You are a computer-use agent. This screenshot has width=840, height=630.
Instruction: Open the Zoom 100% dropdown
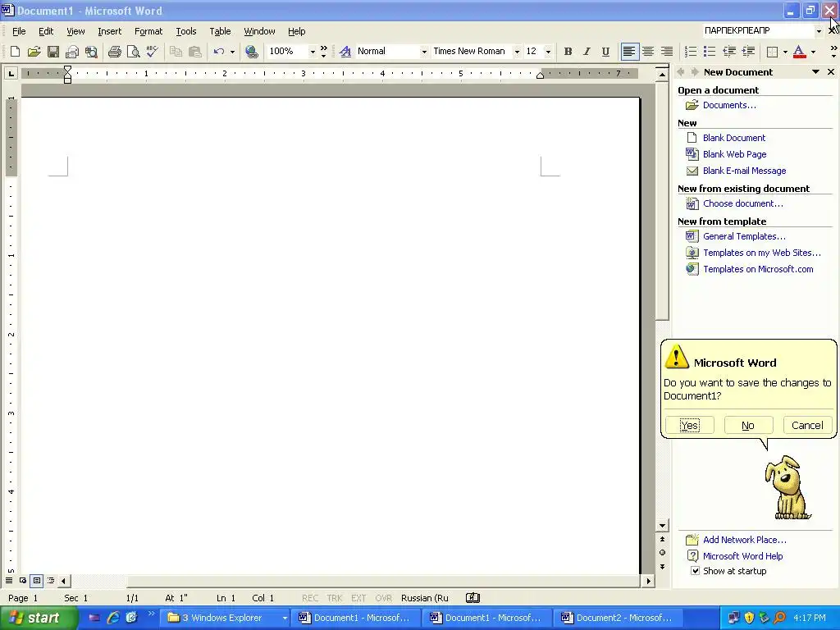click(x=313, y=52)
